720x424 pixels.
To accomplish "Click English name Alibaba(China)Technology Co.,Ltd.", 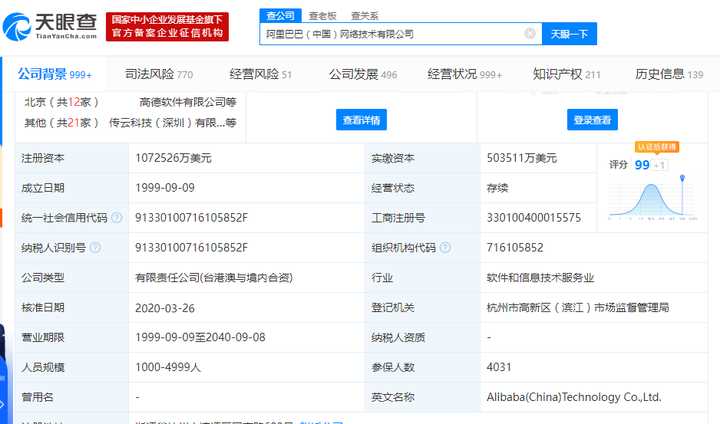I will point(574,397).
